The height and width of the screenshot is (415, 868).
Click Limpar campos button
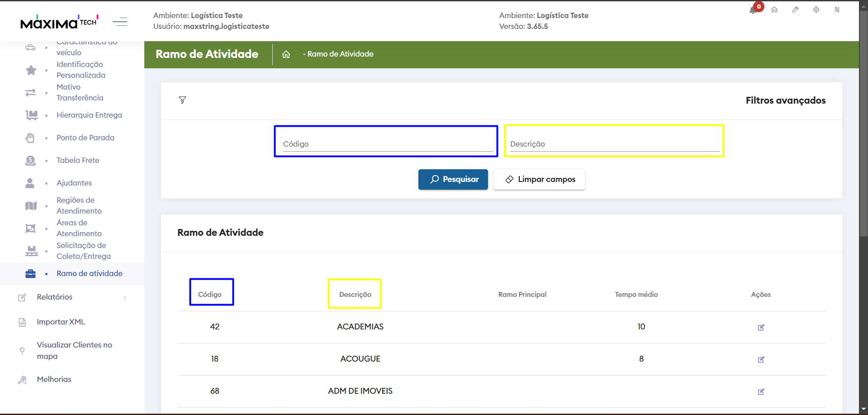(539, 179)
